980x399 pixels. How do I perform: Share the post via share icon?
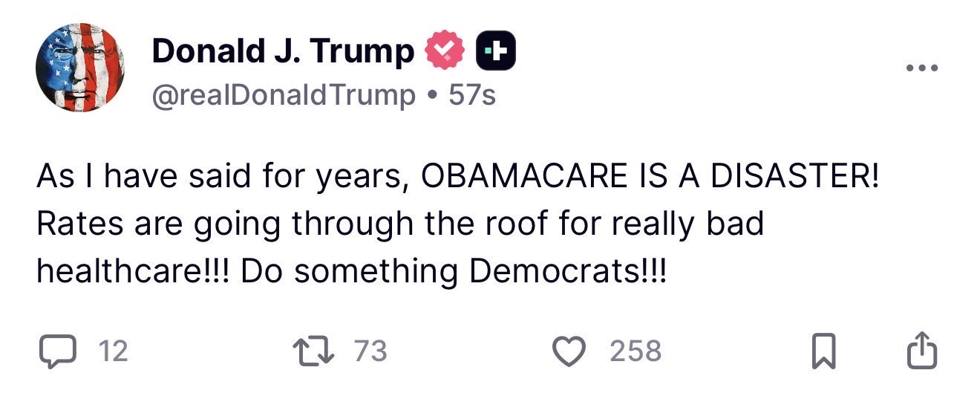pyautogui.click(x=920, y=351)
